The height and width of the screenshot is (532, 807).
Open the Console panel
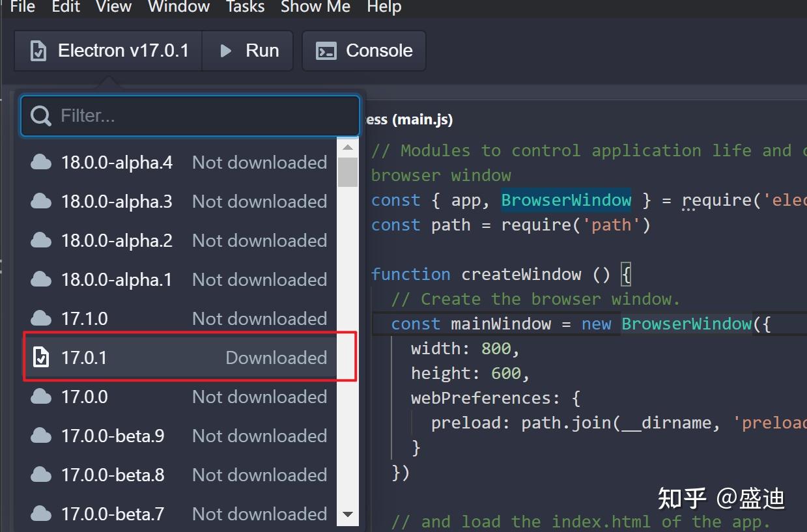363,50
